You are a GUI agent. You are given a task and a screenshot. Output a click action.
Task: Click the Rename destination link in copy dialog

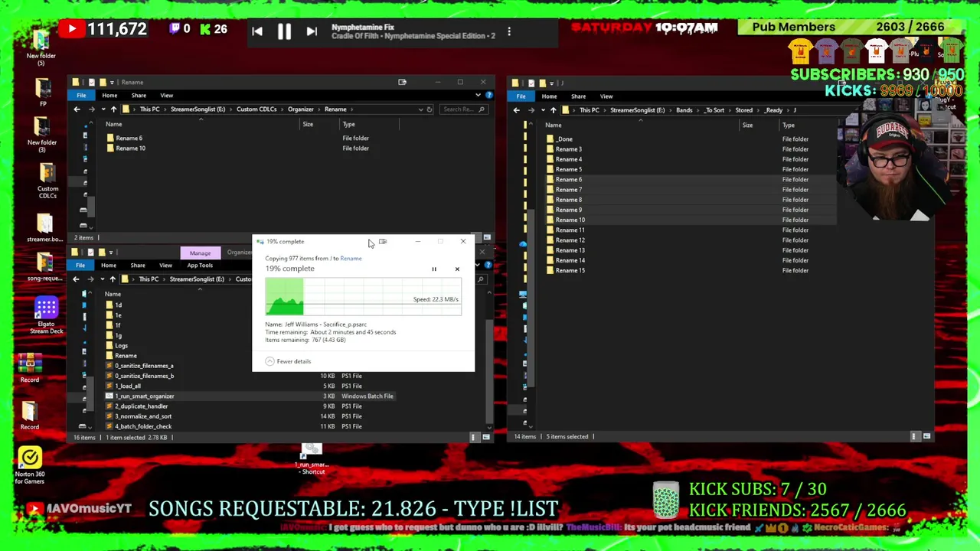[351, 259]
